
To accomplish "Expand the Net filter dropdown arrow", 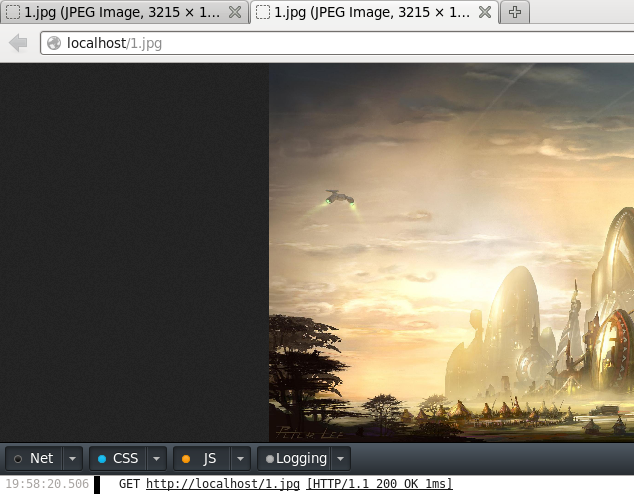I will (72, 459).
